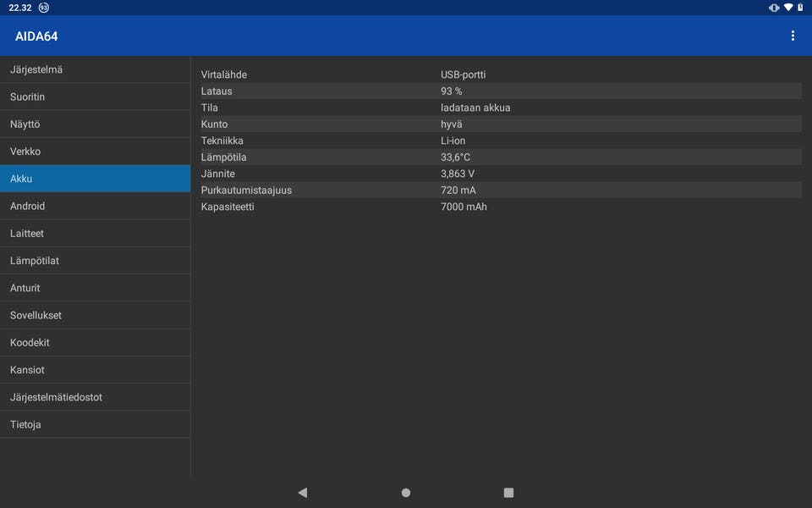Viewport: 812px width, 508px height.
Task: Open Lämpötilat in the sidebar
Action: (x=96, y=260)
